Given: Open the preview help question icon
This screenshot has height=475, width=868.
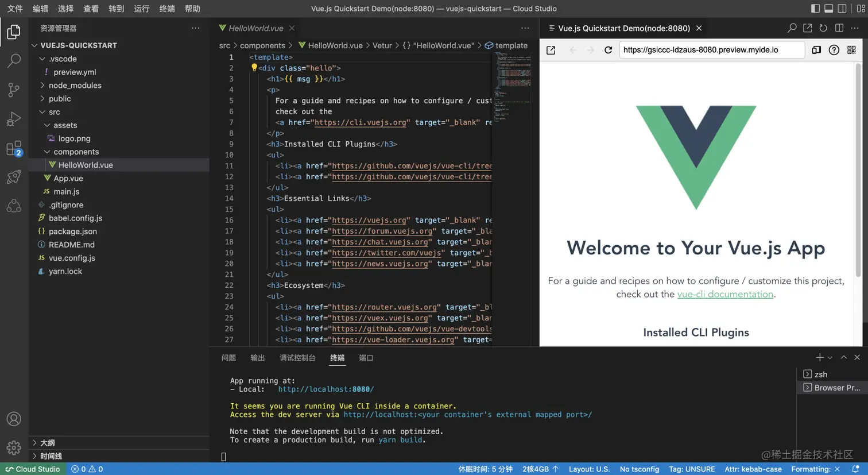Looking at the screenshot, I should (x=834, y=50).
